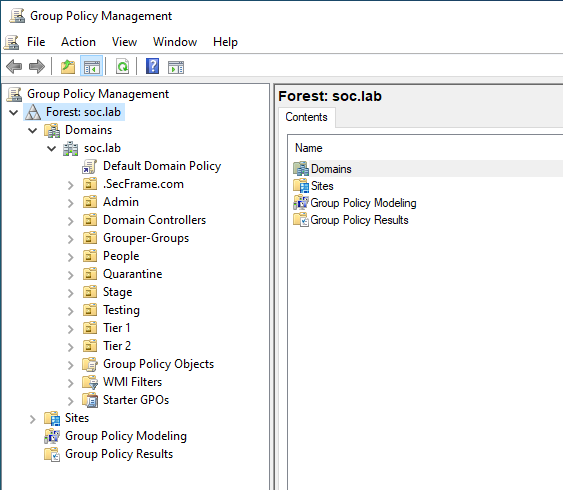Screen dimensions: 563x490
Task: Collapse the Forest: soc.lab node
Action: pos(14,112)
